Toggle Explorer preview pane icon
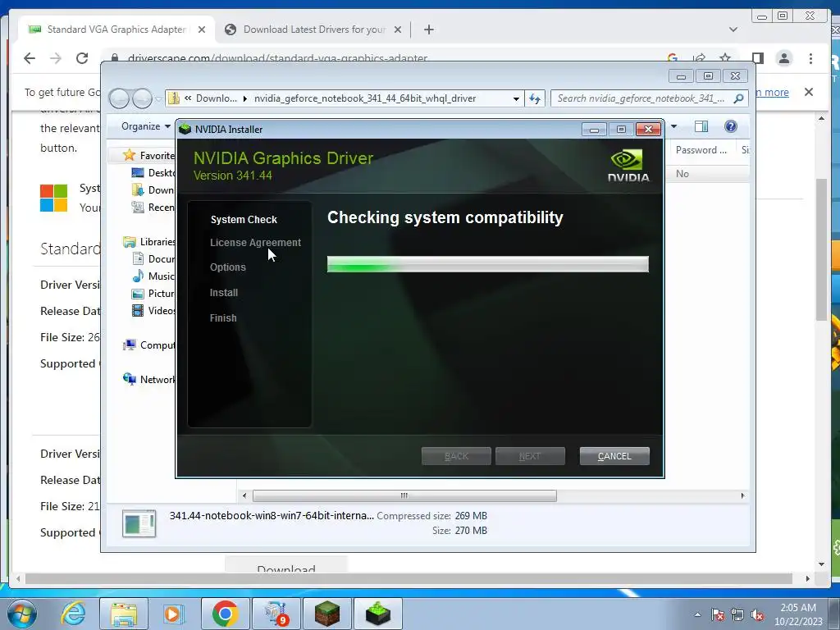Screen dimensions: 840x630 pyautogui.click(x=701, y=126)
